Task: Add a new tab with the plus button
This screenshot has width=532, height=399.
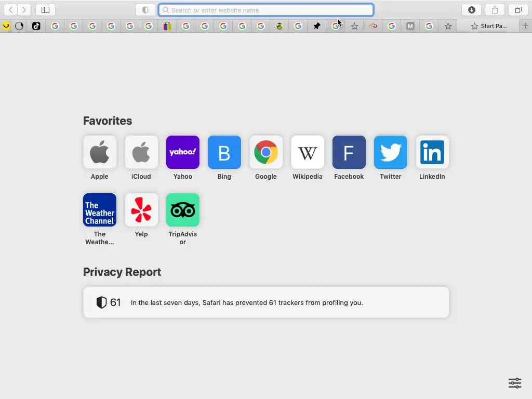Action: click(x=525, y=26)
